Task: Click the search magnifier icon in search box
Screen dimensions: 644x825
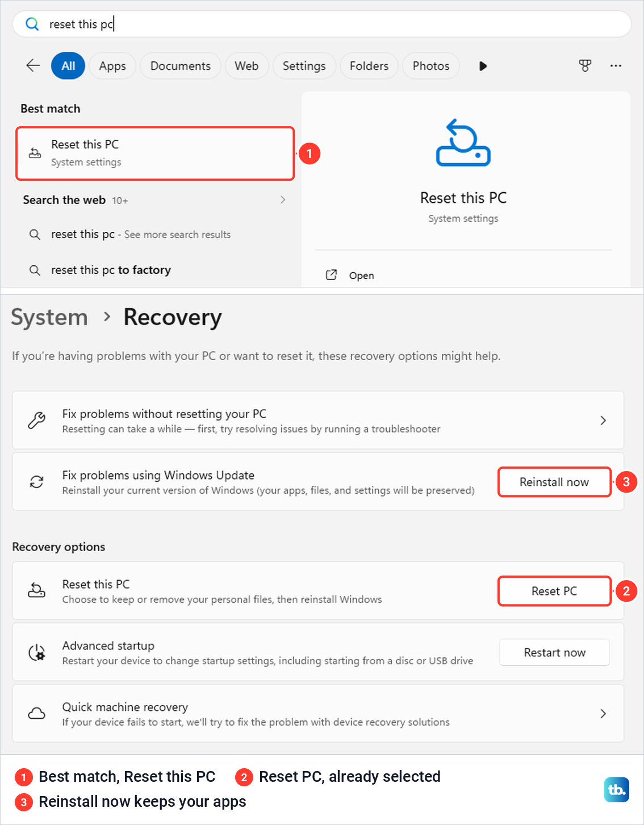Action: tap(32, 24)
